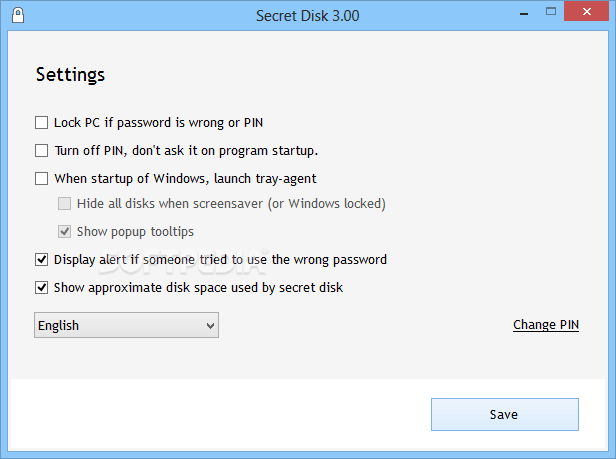
Task: Save the settings
Action: (504, 415)
